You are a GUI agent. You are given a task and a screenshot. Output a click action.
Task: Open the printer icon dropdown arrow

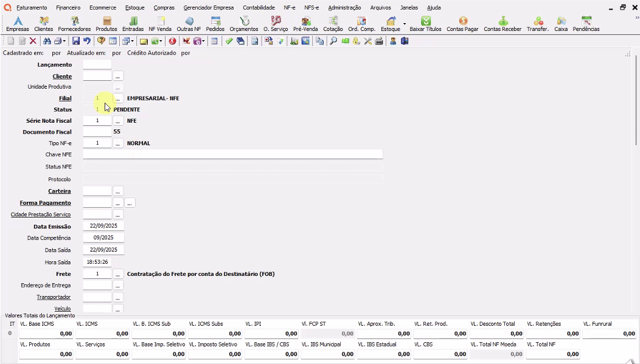click(x=64, y=41)
